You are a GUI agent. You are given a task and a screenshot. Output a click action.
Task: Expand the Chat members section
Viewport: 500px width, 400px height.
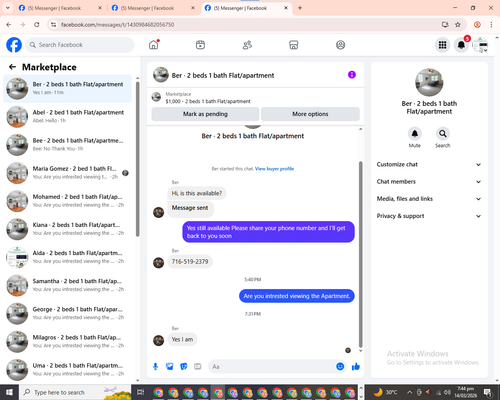coord(429,182)
